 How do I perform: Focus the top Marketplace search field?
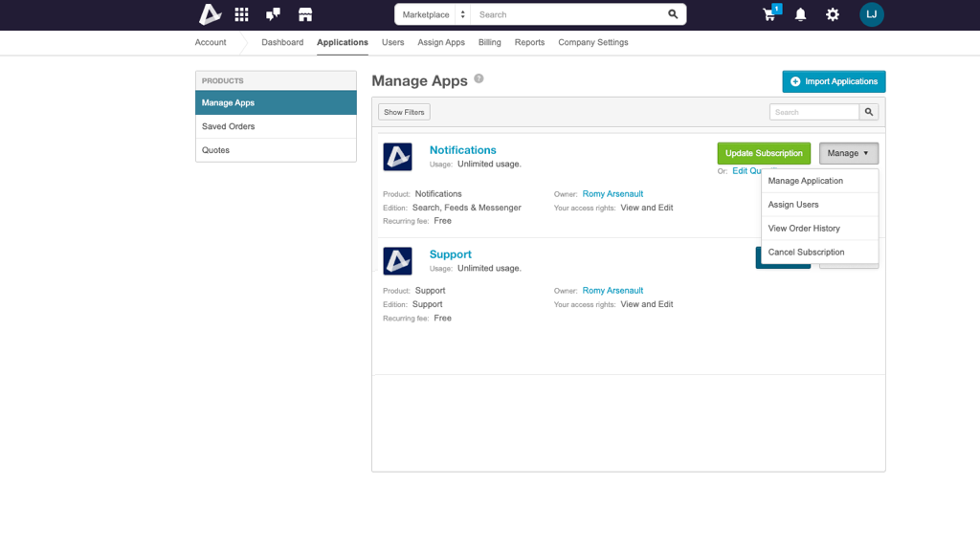pos(568,14)
